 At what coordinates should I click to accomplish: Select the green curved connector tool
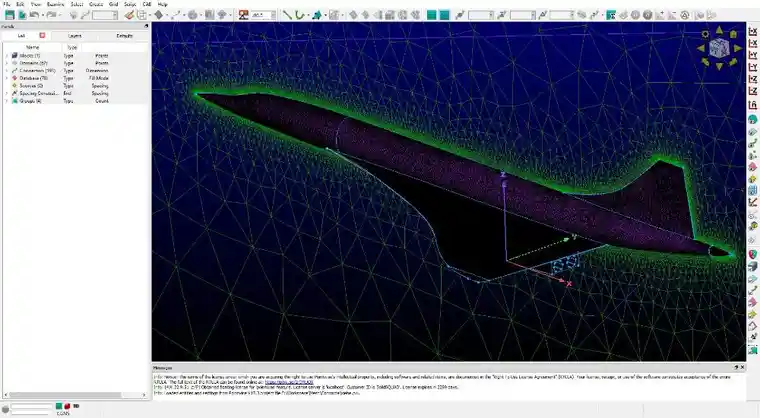point(300,15)
